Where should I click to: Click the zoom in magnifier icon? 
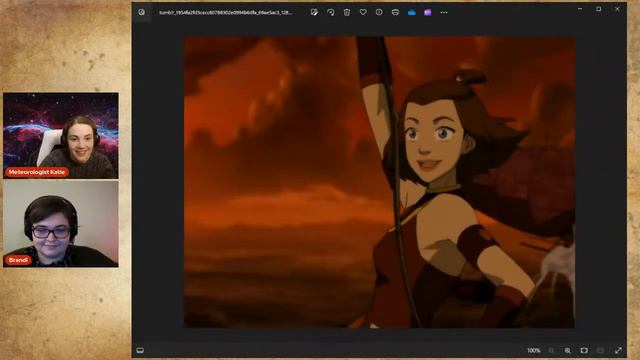tap(568, 350)
